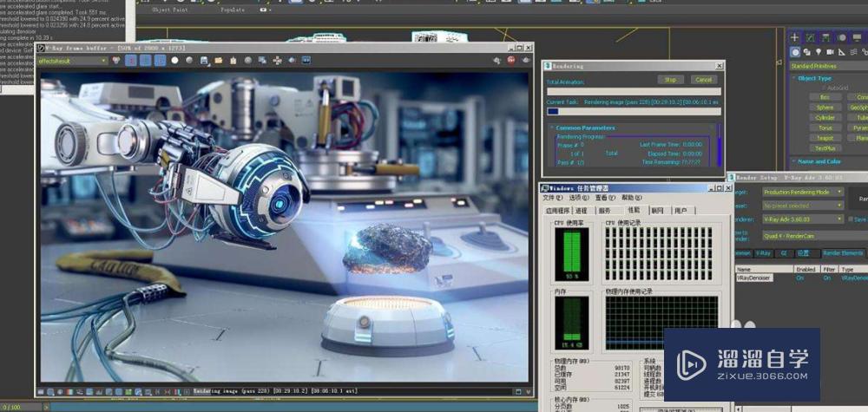
Task: Enable the AutoGrid checkbox
Action: pos(825,88)
